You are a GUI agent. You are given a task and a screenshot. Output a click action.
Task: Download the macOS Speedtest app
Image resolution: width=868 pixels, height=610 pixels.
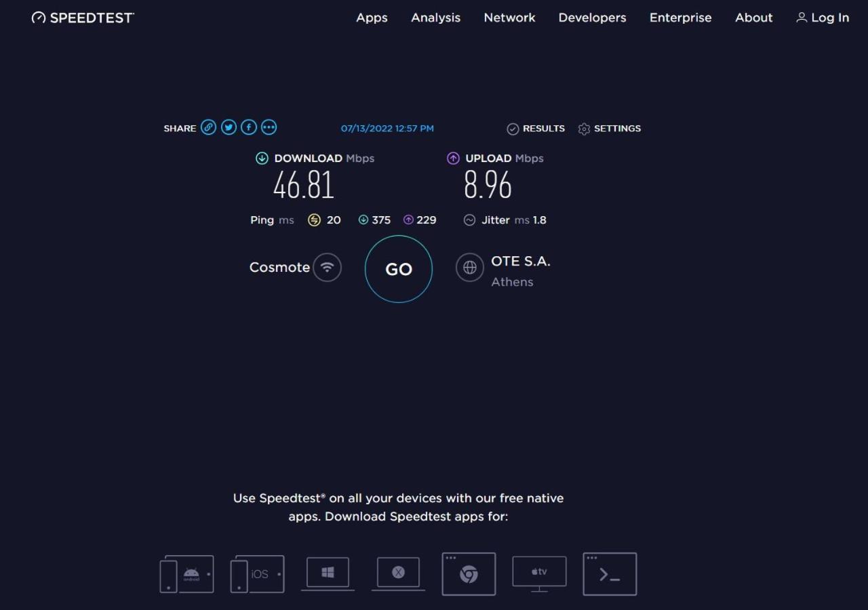coord(398,574)
